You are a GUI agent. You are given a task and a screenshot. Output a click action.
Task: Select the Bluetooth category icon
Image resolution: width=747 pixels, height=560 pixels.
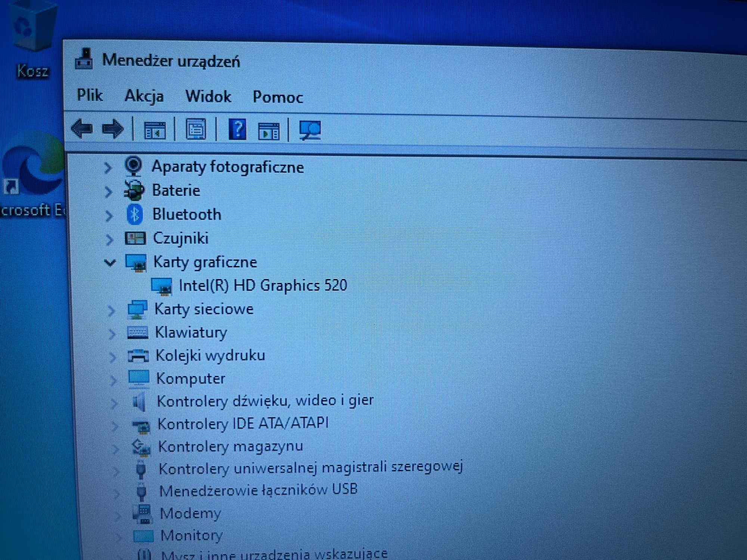135,214
